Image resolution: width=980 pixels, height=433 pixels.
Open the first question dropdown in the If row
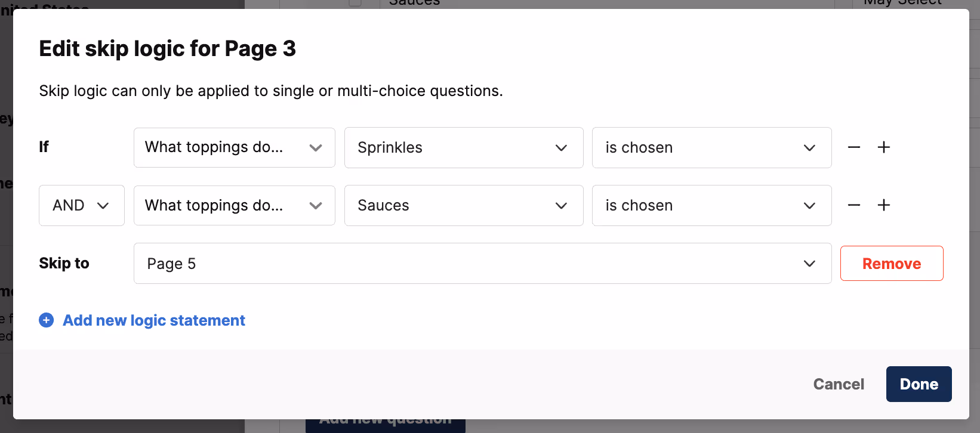click(x=234, y=147)
